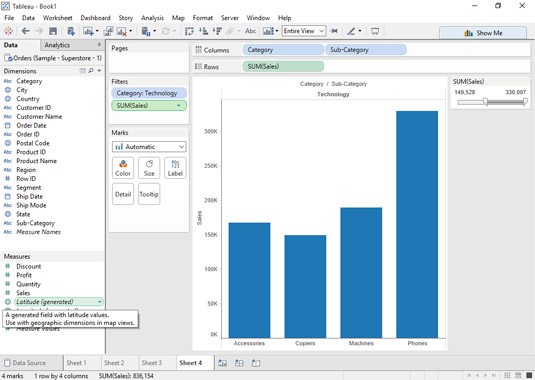Viewport: 535px width, 380px height.
Task: Open the Analysis menu
Action: 152,18
